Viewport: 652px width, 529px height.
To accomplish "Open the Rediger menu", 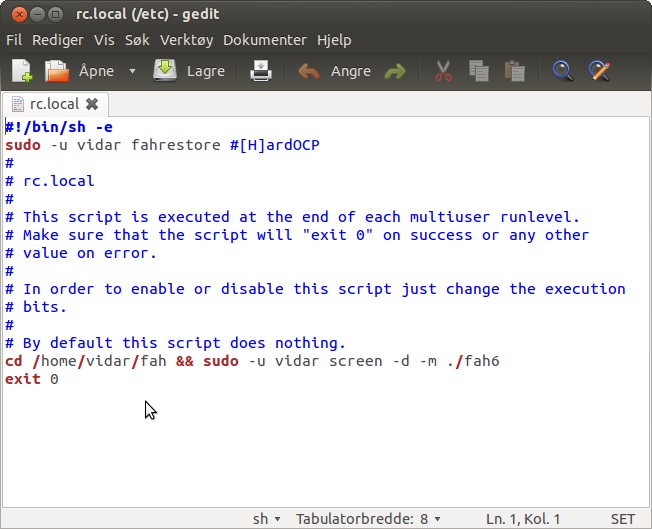I will (x=58, y=40).
